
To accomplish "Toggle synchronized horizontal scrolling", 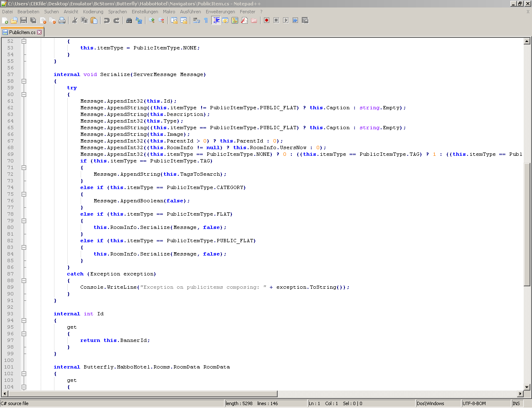I will (x=184, y=20).
